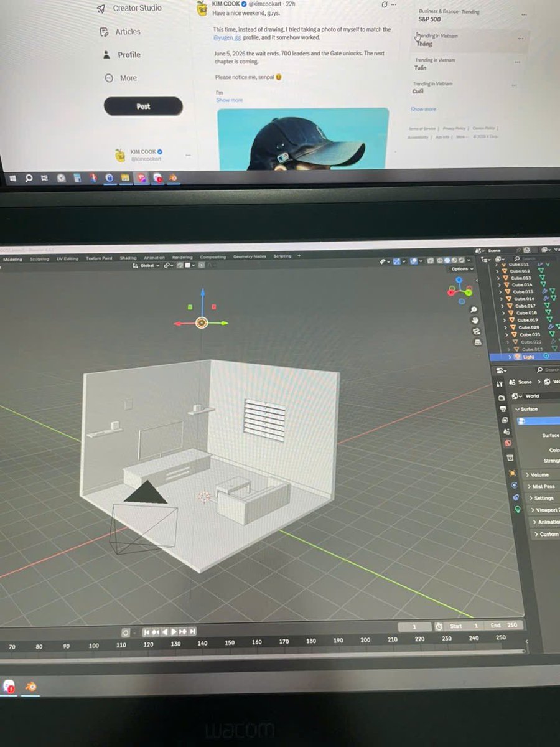Click the Articles icon in X sidebar
This screenshot has height=747, width=560.
105,32
